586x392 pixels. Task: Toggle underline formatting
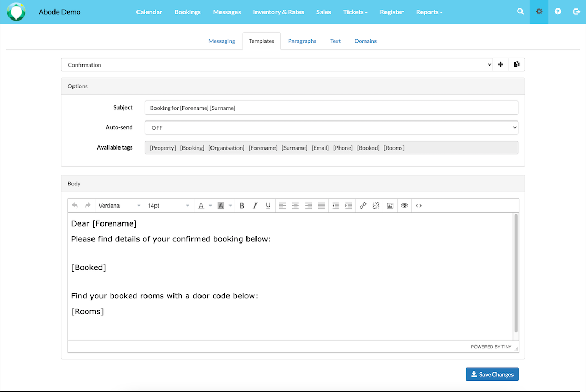268,206
